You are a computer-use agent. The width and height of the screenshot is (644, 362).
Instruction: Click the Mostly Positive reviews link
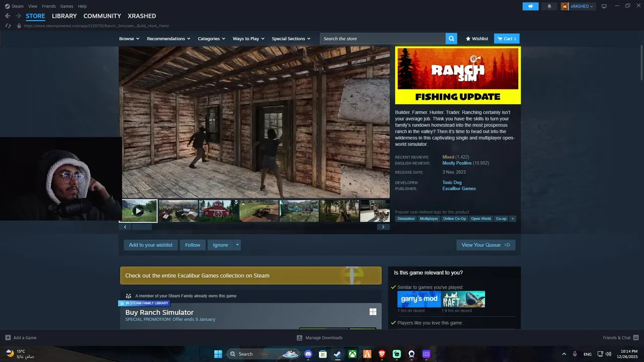457,163
